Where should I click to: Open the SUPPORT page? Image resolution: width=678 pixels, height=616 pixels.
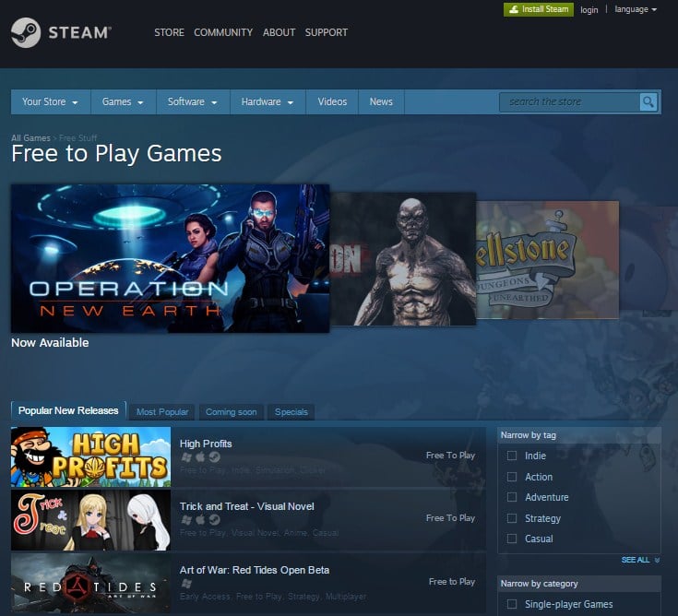click(327, 32)
